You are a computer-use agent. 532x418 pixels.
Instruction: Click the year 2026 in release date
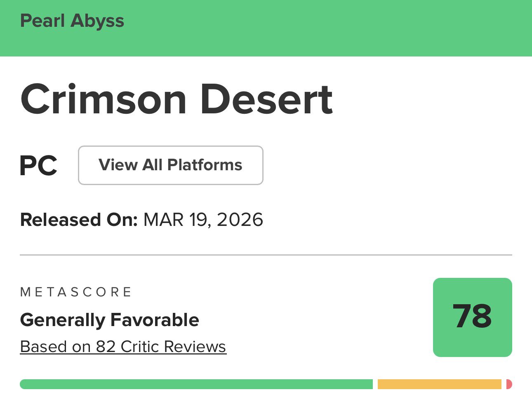pyautogui.click(x=240, y=220)
